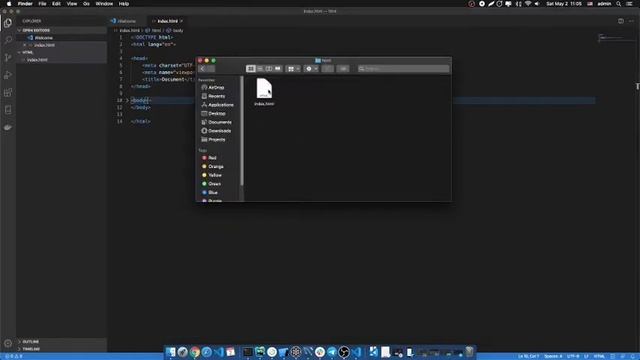Open Telegram from the Dock
640x360 pixels.
click(x=332, y=351)
